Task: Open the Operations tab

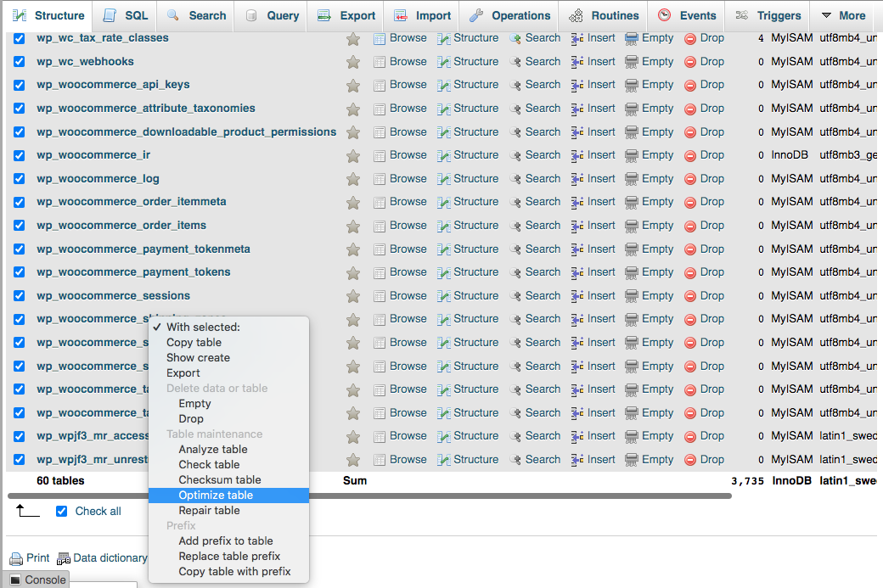Action: [510, 15]
